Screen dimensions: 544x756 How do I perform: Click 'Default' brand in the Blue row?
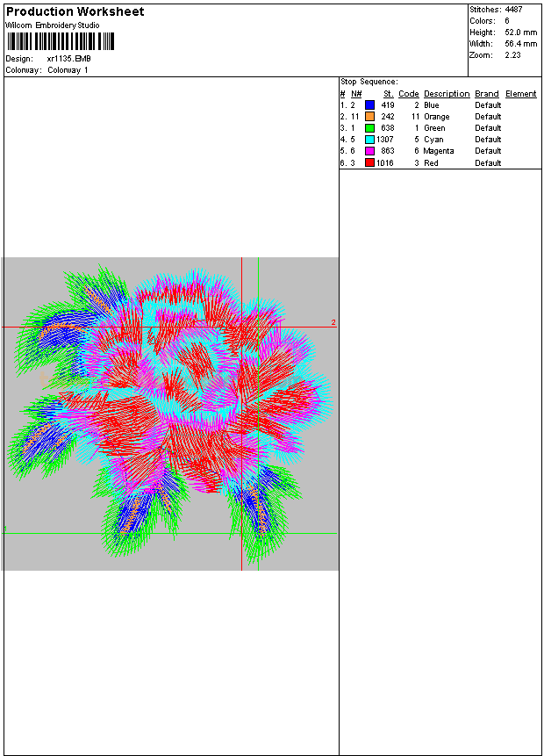click(488, 105)
